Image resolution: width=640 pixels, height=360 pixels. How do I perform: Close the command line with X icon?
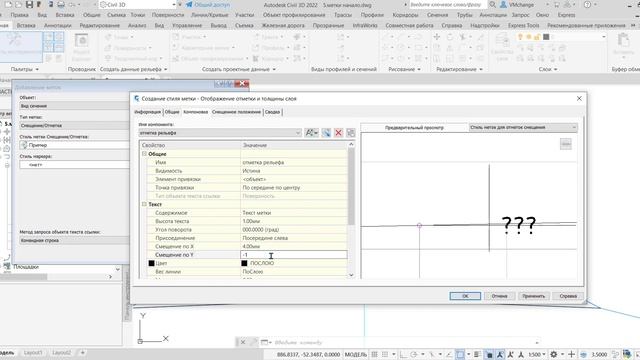(x=242, y=342)
